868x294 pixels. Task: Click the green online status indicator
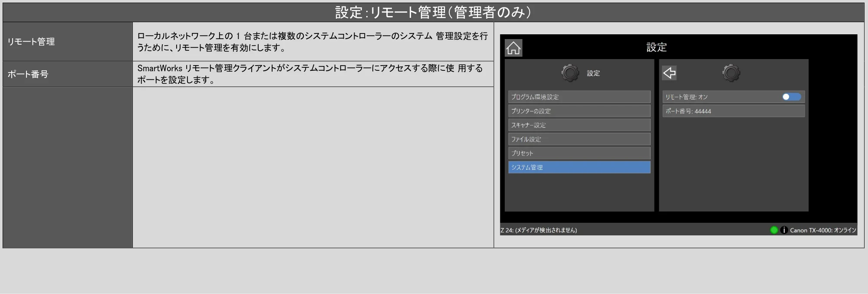pos(774,230)
